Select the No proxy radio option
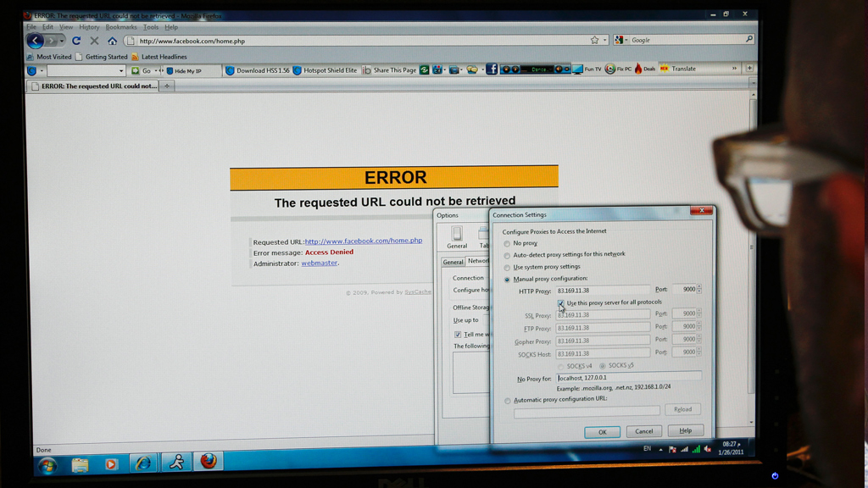The height and width of the screenshot is (488, 868). point(508,244)
